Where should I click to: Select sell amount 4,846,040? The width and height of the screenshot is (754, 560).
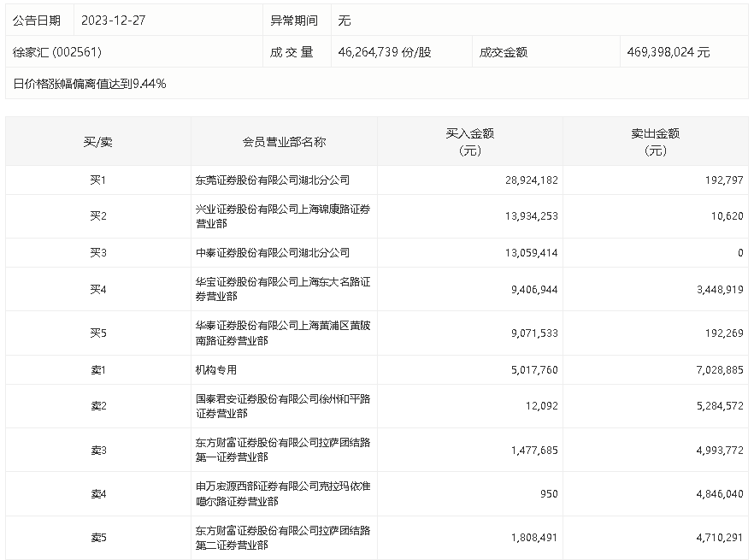(x=720, y=493)
